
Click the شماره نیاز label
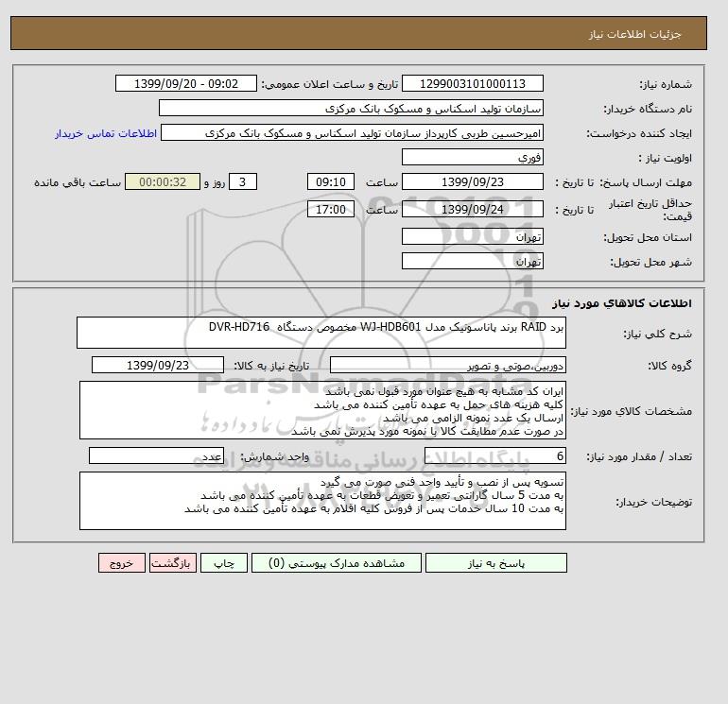(666, 84)
